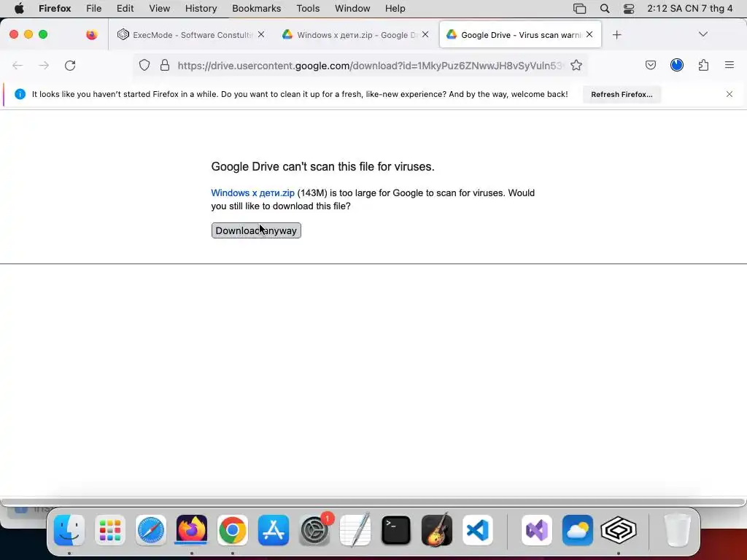Open GarageBand from the Dock
The image size is (747, 560).
[437, 530]
